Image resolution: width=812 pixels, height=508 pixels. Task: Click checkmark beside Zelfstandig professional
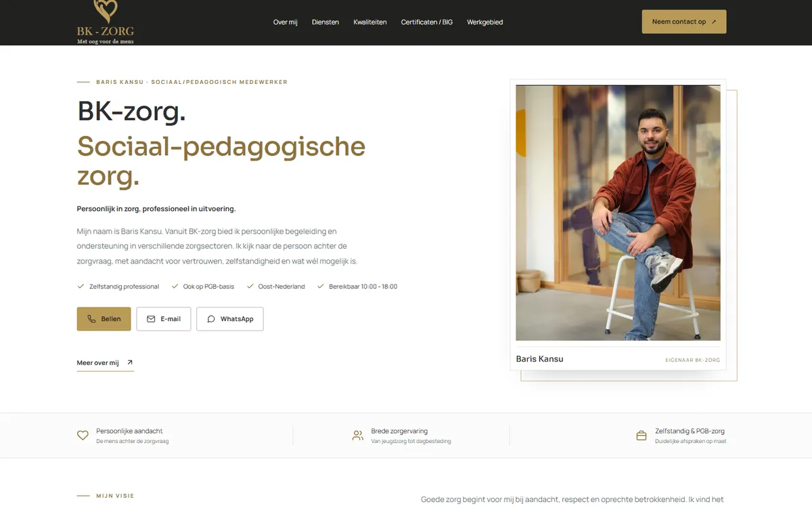pos(81,287)
